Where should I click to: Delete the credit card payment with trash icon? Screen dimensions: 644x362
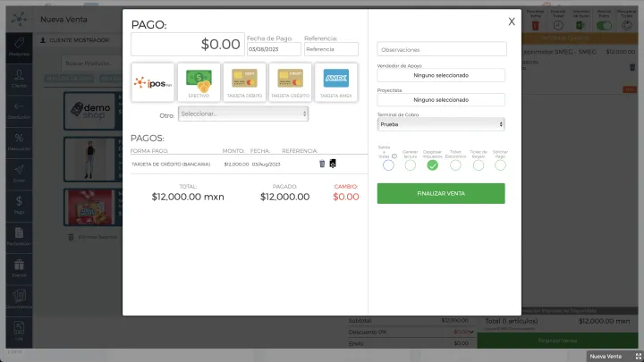(322, 164)
